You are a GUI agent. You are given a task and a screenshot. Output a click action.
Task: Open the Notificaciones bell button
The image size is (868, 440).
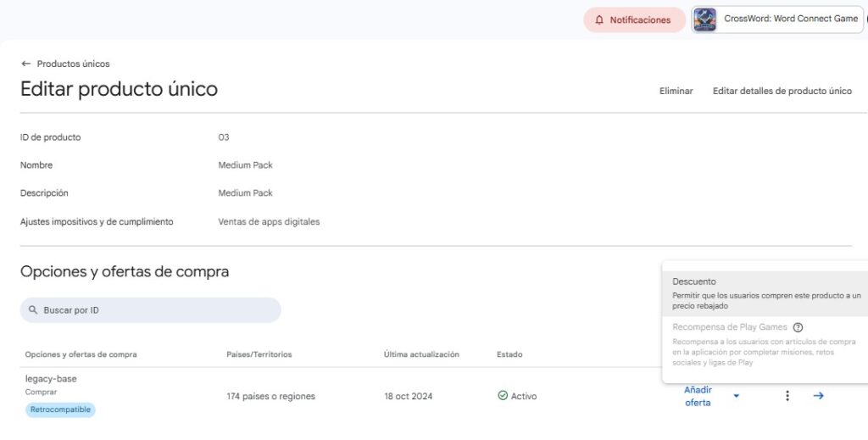(x=634, y=20)
